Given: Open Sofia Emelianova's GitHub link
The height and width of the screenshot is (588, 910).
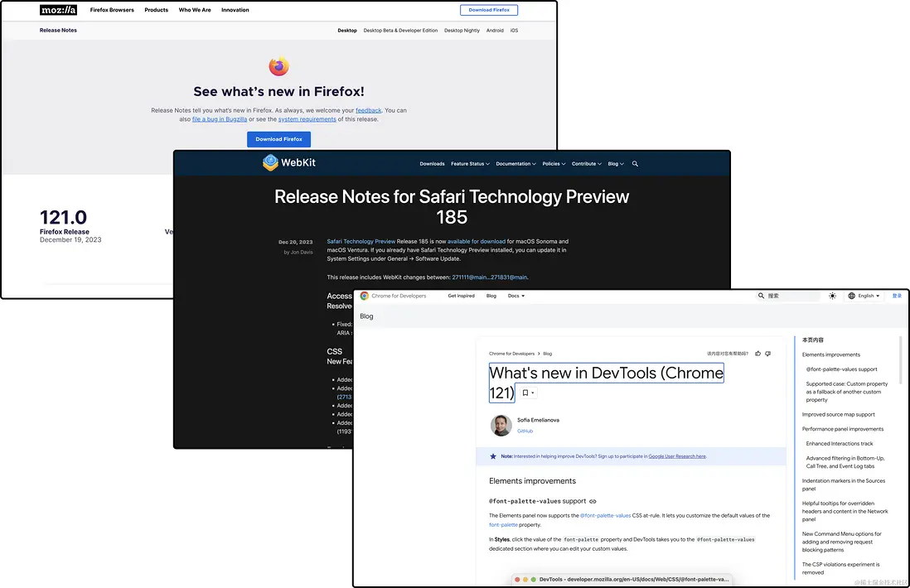Looking at the screenshot, I should click(525, 431).
